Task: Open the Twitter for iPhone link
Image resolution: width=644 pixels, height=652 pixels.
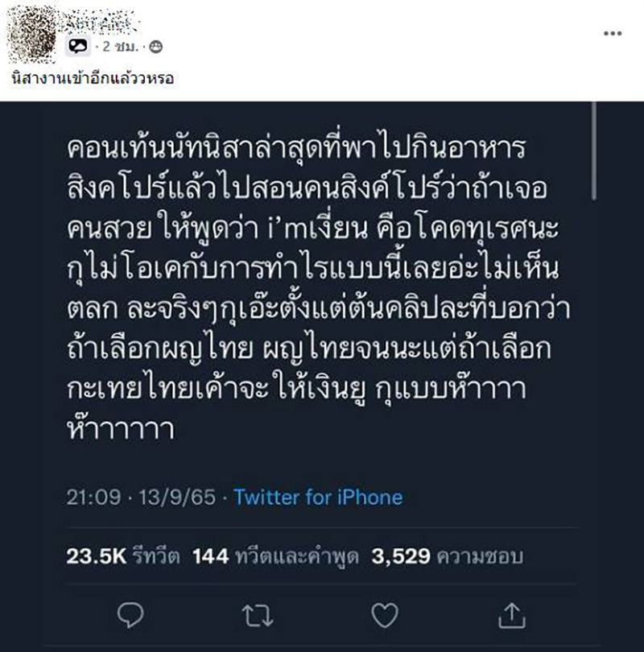Action: [x=317, y=497]
